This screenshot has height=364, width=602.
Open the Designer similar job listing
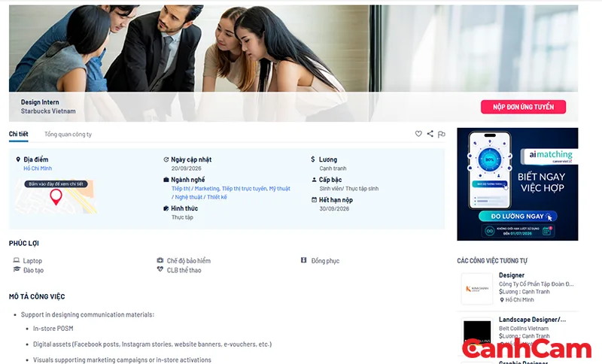click(x=512, y=275)
